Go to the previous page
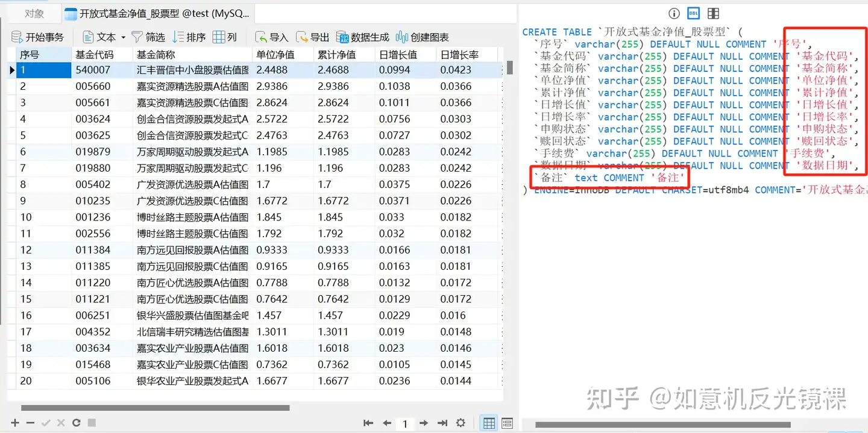868x433 pixels. (x=387, y=423)
